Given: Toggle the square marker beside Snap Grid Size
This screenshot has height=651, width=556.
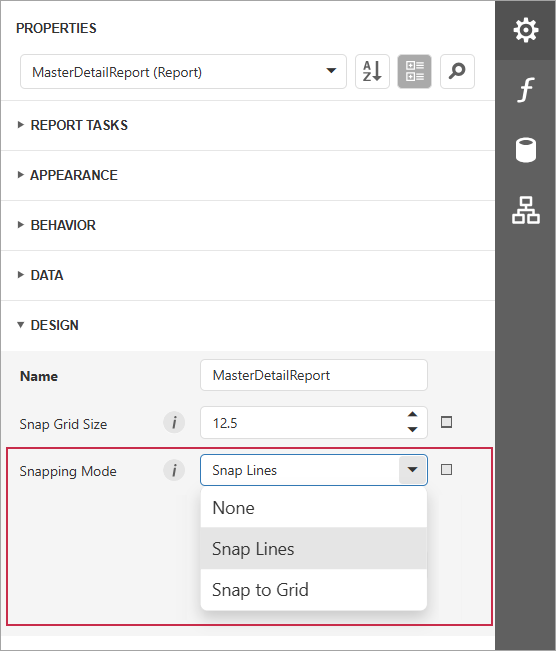Looking at the screenshot, I should pyautogui.click(x=446, y=422).
